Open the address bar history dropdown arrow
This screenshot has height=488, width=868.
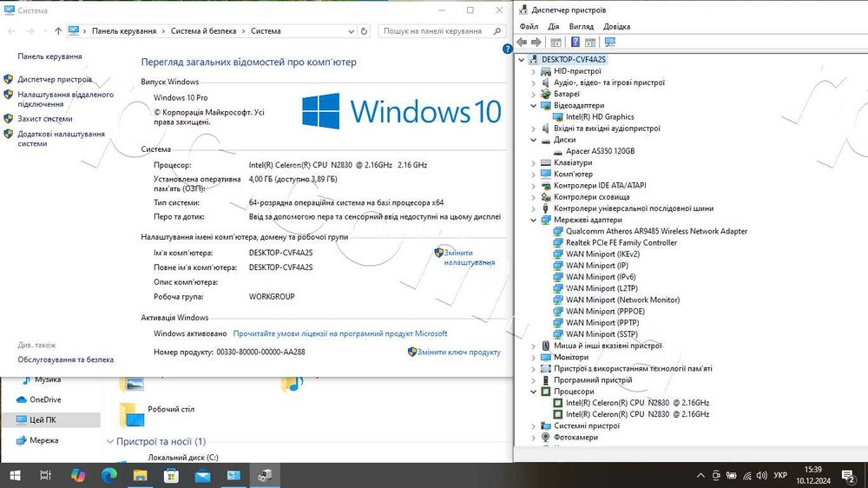351,31
